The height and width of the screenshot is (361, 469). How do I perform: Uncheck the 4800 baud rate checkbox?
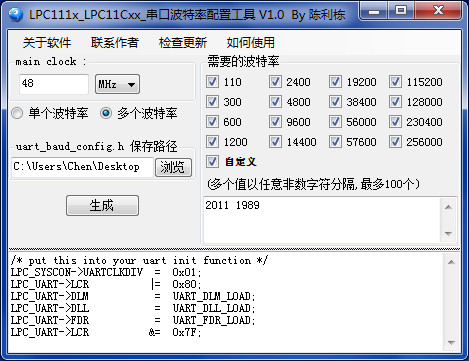pyautogui.click(x=275, y=102)
